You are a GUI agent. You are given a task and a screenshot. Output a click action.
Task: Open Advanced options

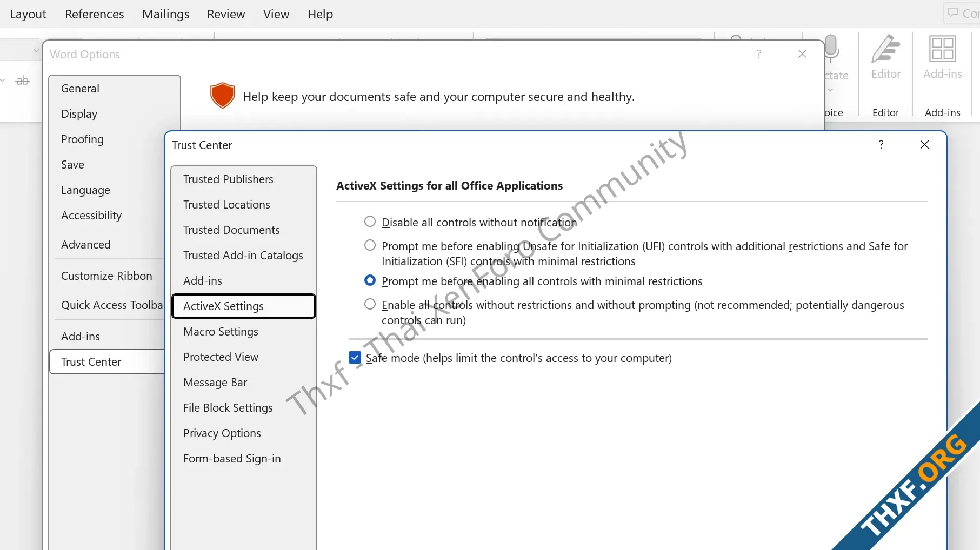click(x=107, y=244)
